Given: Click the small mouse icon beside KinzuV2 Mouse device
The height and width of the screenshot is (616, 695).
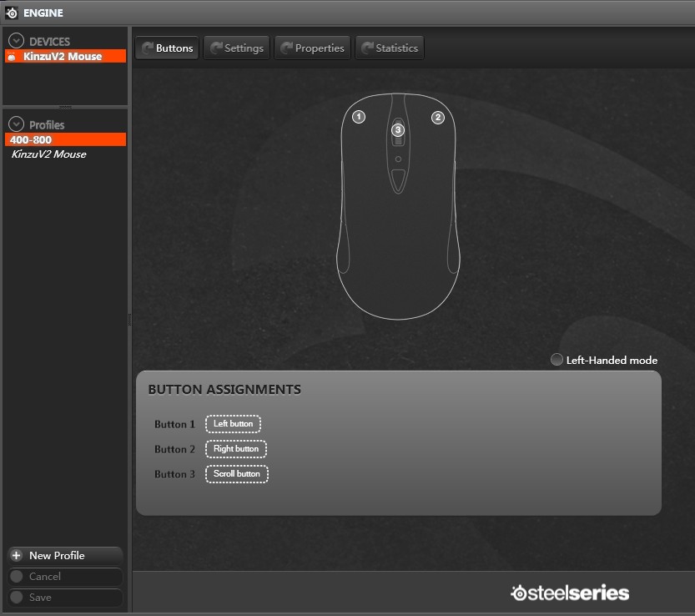Looking at the screenshot, I should 12,56.
